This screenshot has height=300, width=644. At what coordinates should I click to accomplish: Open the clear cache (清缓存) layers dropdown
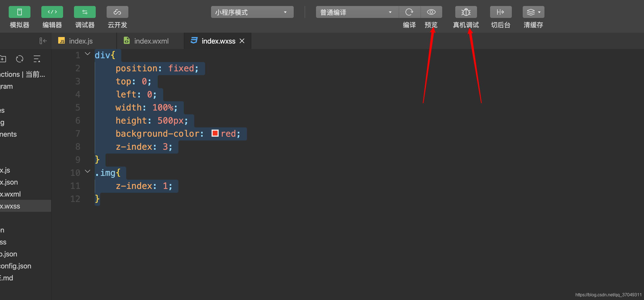[533, 12]
